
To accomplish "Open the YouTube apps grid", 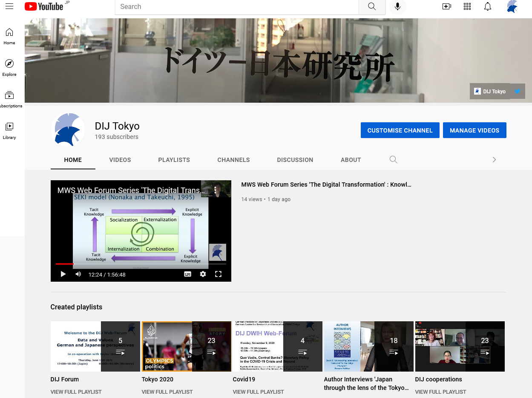I will (x=467, y=6).
